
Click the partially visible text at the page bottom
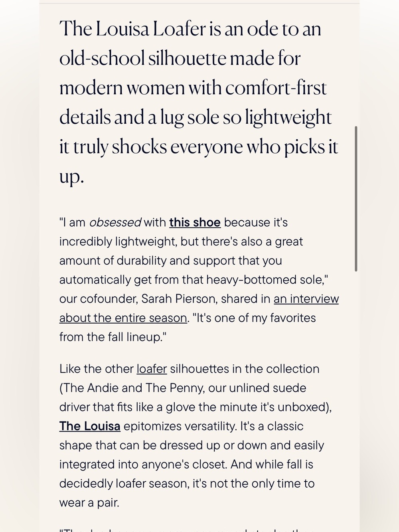click(188, 529)
